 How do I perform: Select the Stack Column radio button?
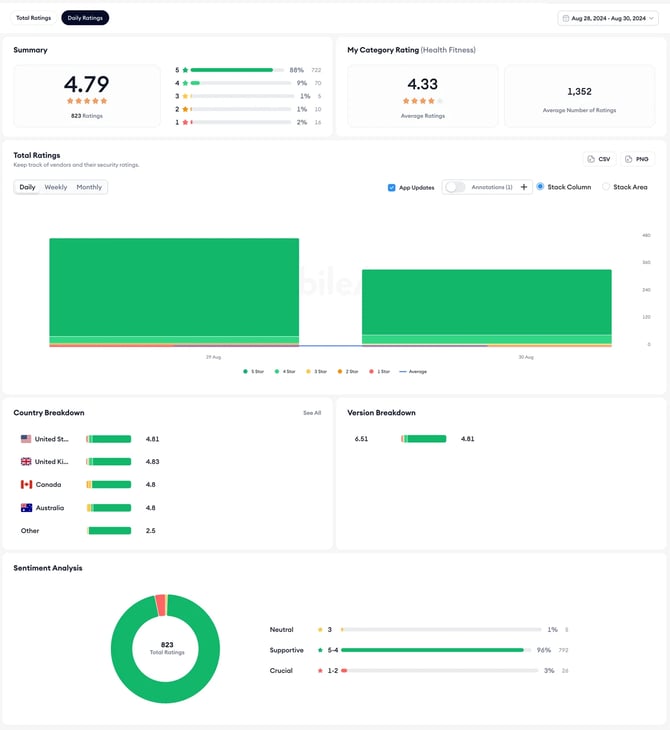click(x=540, y=186)
